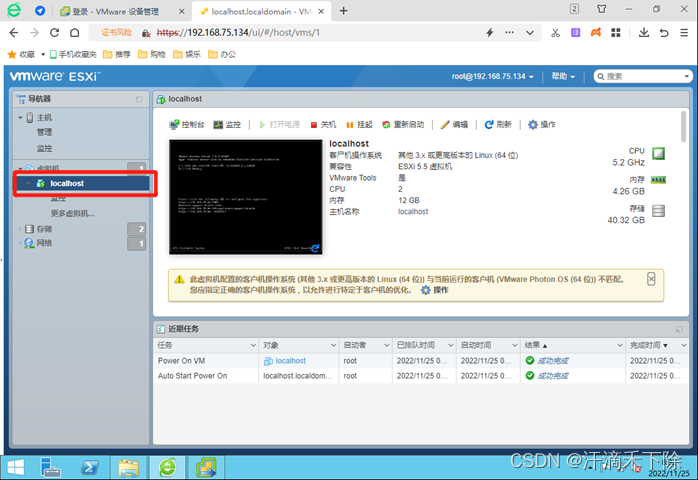The image size is (698, 480).
Task: Open the 办公 bookmark folder
Action: 222,54
